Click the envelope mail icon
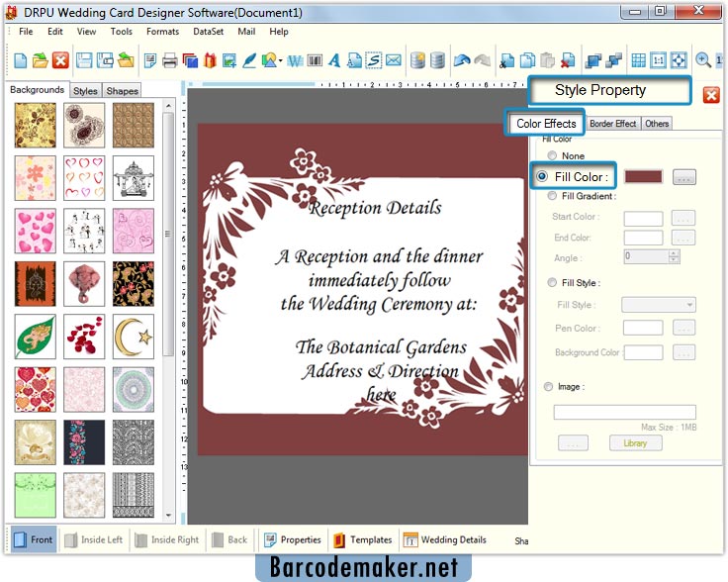This screenshot has height=582, width=728. tap(394, 60)
